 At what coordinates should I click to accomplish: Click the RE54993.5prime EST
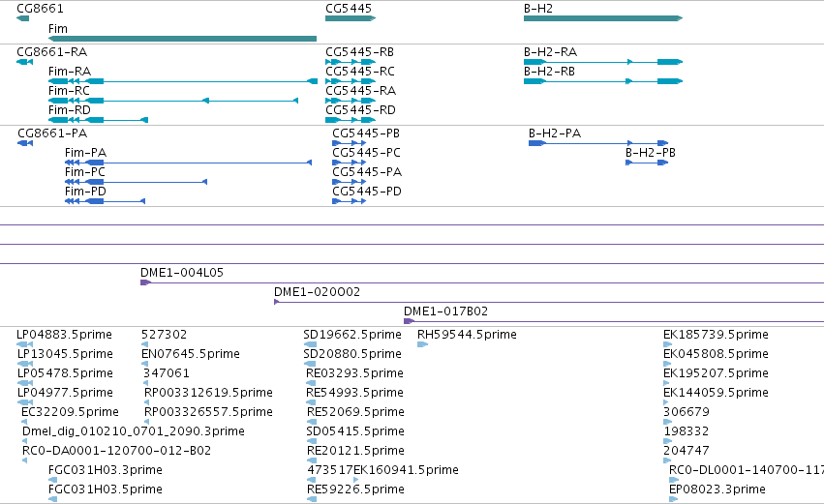pyautogui.click(x=311, y=402)
